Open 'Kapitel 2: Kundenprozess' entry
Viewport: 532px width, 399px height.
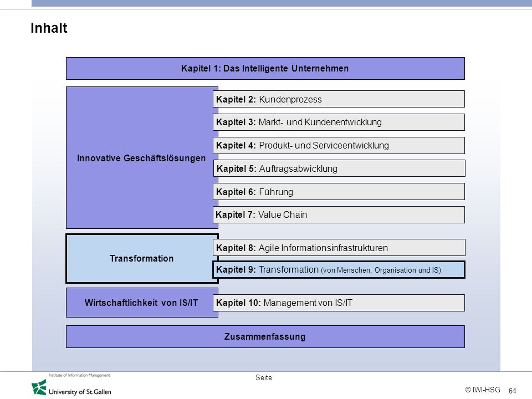point(339,99)
